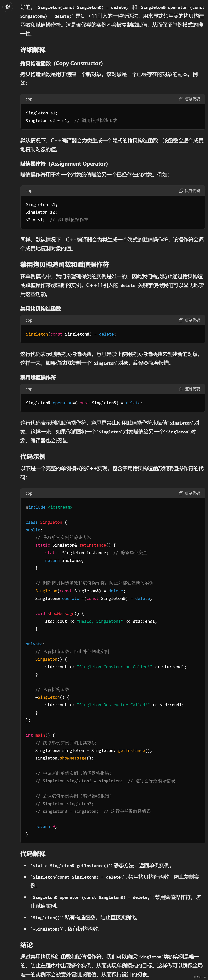Click the '// 私有析构函数' comment line
Viewport: 208px width, 980px height.
(x=52, y=690)
